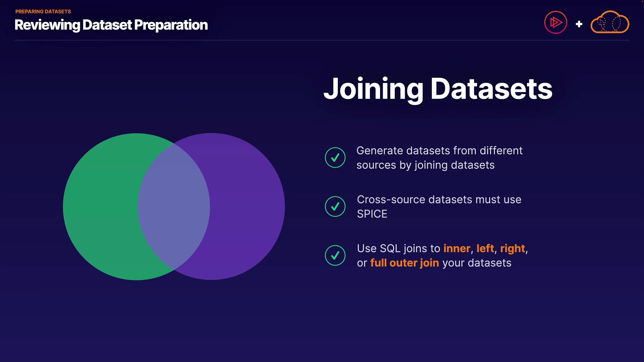
Task: Click the Pluralsight play logo icon
Action: coord(555,23)
